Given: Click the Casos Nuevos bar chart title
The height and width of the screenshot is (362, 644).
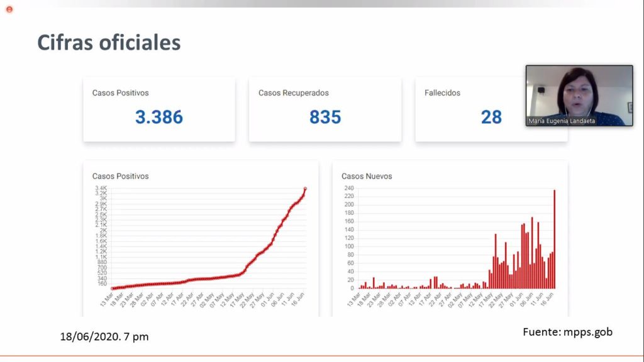Looking at the screenshot, I should point(367,177).
